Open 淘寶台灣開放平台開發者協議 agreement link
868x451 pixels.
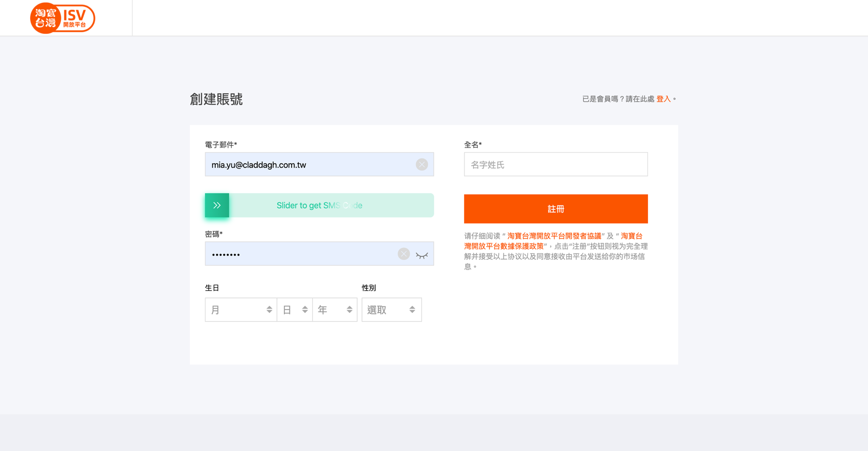coord(554,236)
